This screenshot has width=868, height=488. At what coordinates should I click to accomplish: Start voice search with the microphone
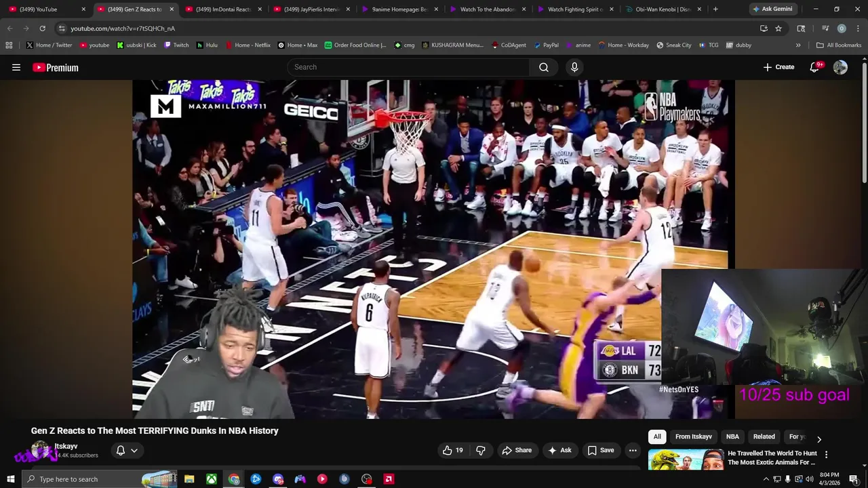[x=574, y=67]
